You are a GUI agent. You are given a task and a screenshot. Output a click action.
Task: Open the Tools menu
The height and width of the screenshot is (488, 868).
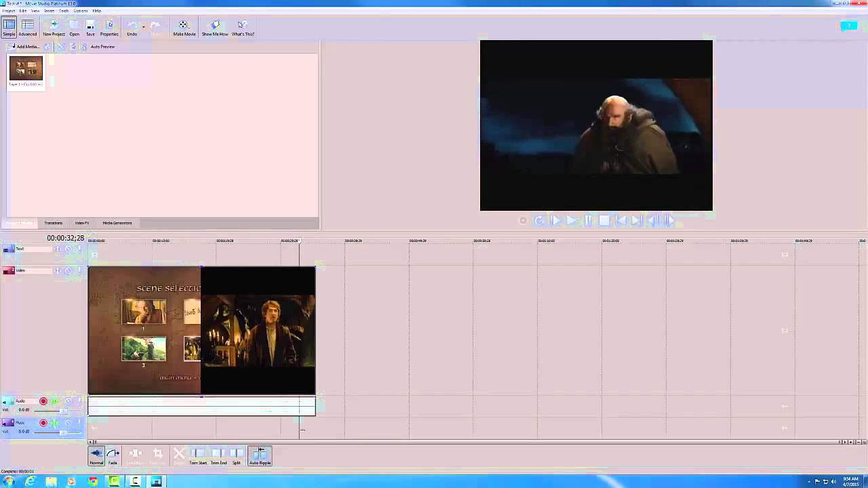(64, 11)
